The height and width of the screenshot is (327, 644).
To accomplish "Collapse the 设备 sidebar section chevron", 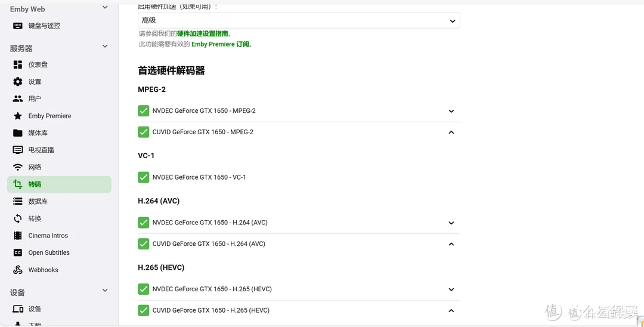I will [x=105, y=291].
